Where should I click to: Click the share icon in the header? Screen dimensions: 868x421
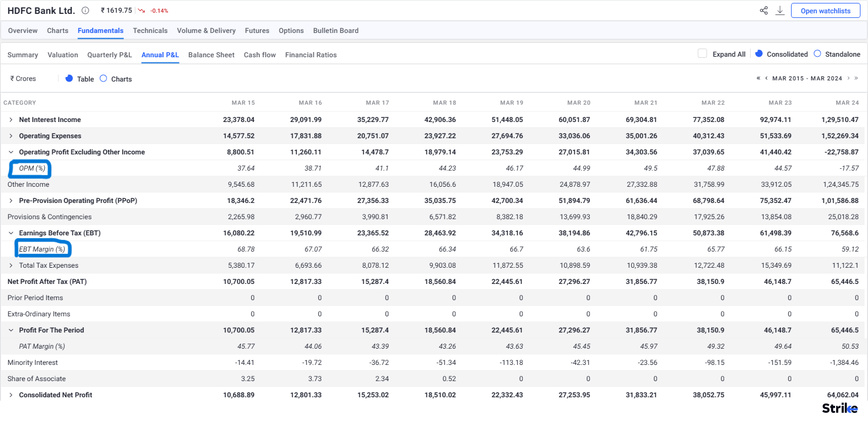(x=764, y=10)
